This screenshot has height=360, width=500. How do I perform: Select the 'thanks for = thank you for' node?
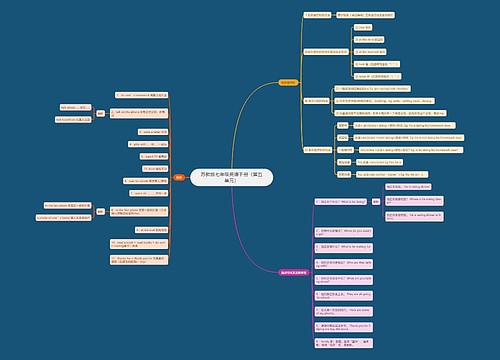[139, 260]
